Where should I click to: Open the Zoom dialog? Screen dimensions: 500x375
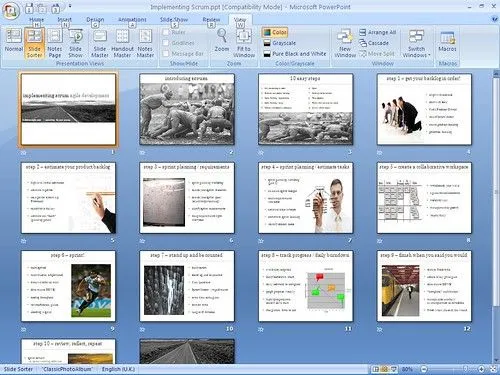coord(222,40)
